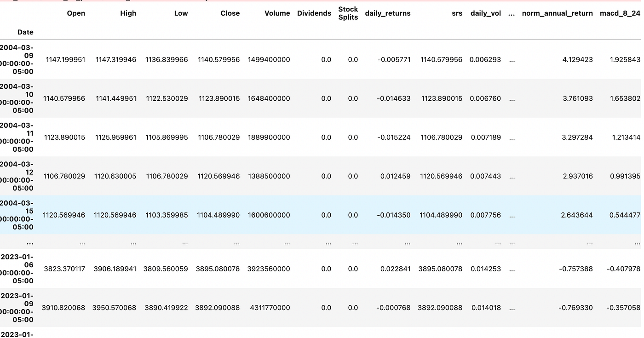Click norm_annual_return value 4.129423
Image resolution: width=644 pixels, height=338 pixels.
[577, 59]
